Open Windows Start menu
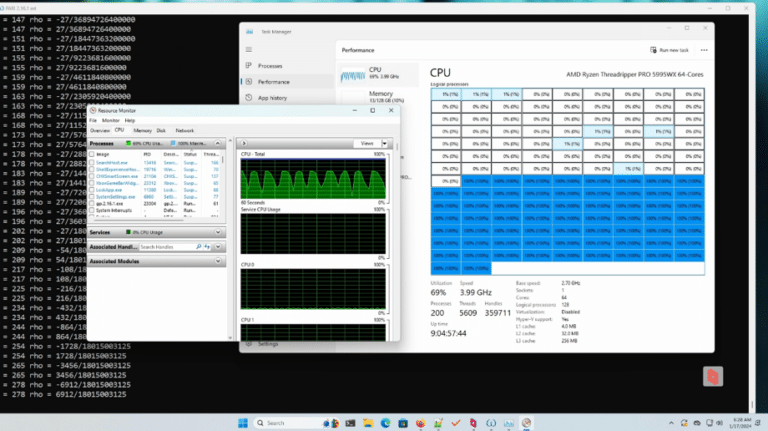Screen dimensions: 768x431 coord(242,423)
